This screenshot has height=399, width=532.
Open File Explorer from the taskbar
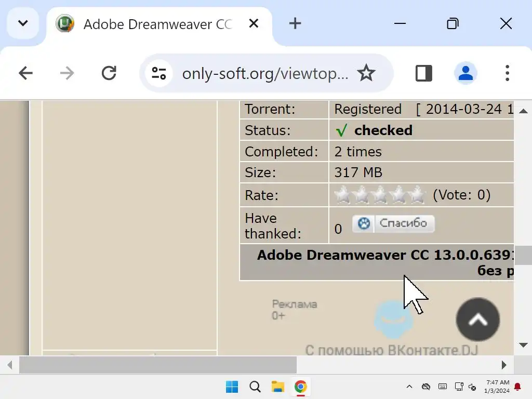pos(277,387)
